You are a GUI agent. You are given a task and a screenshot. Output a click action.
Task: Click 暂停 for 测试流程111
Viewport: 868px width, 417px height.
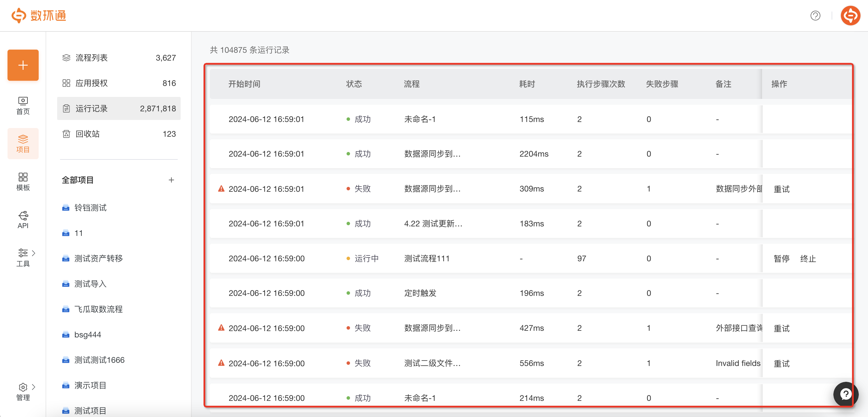pos(781,259)
